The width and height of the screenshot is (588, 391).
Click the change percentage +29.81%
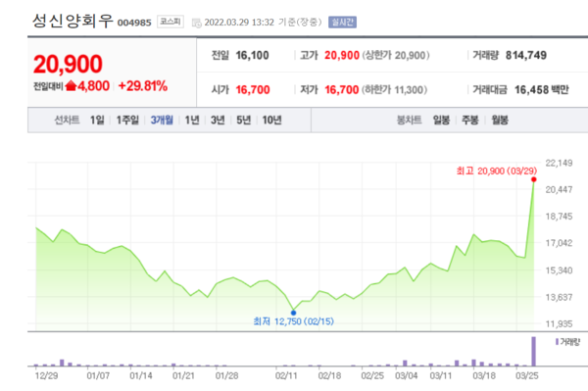point(143,86)
